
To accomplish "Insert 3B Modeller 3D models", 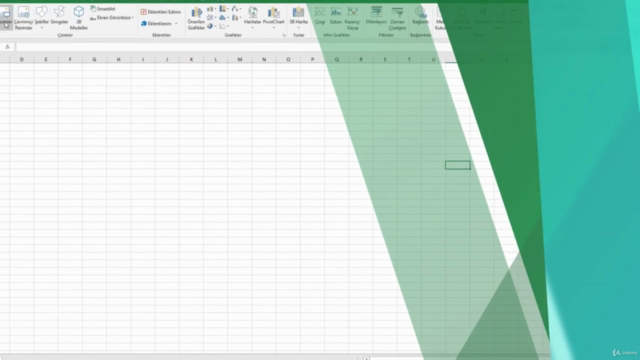I will (79, 18).
